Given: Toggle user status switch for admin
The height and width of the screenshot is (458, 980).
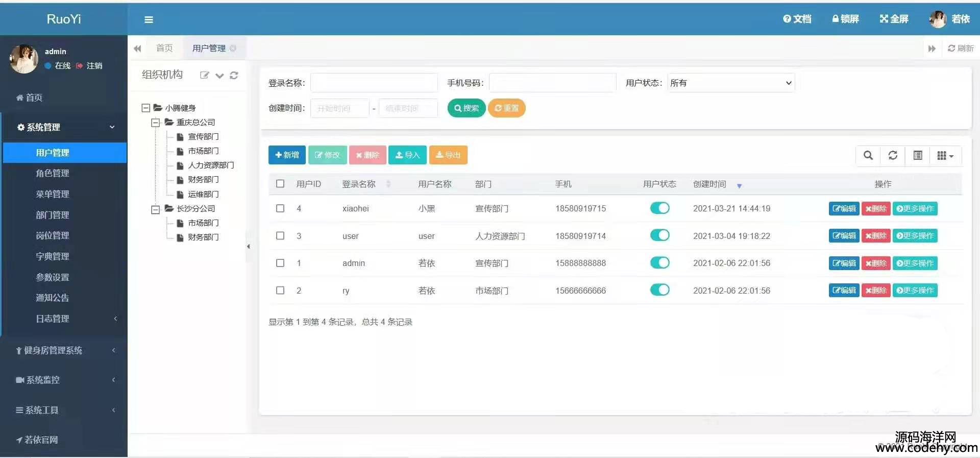Looking at the screenshot, I should click(659, 262).
